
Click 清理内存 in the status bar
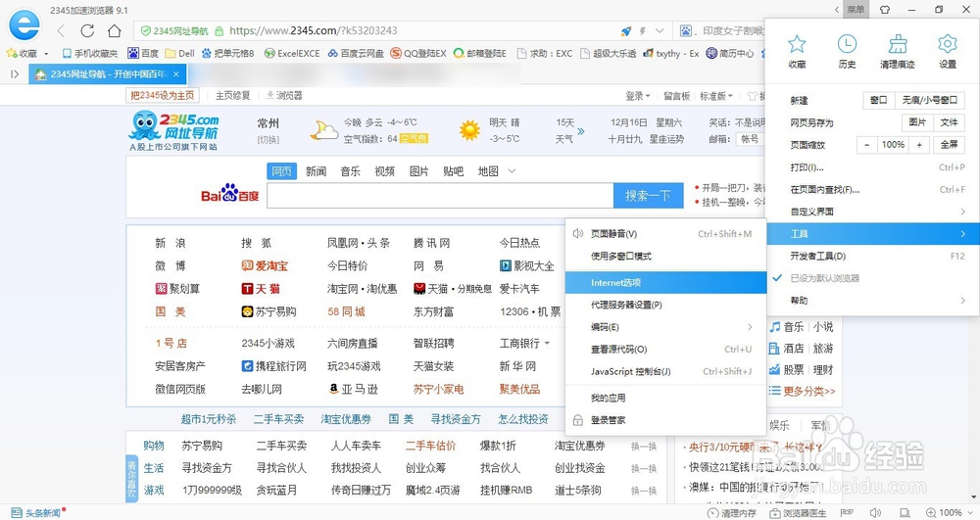pos(731,513)
